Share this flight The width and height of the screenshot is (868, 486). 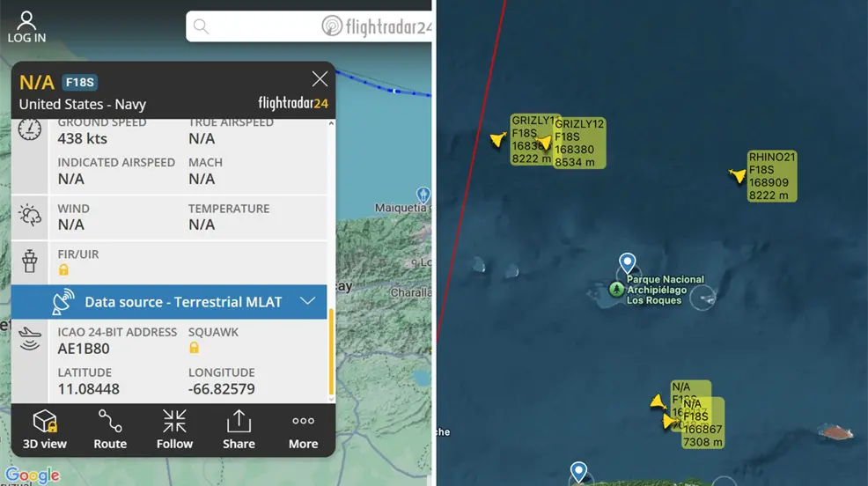tap(239, 429)
